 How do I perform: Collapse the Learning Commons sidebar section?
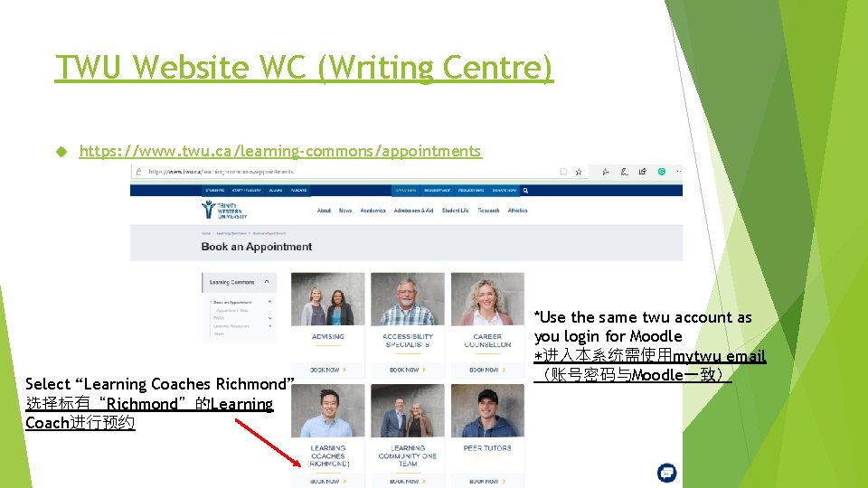(267, 282)
